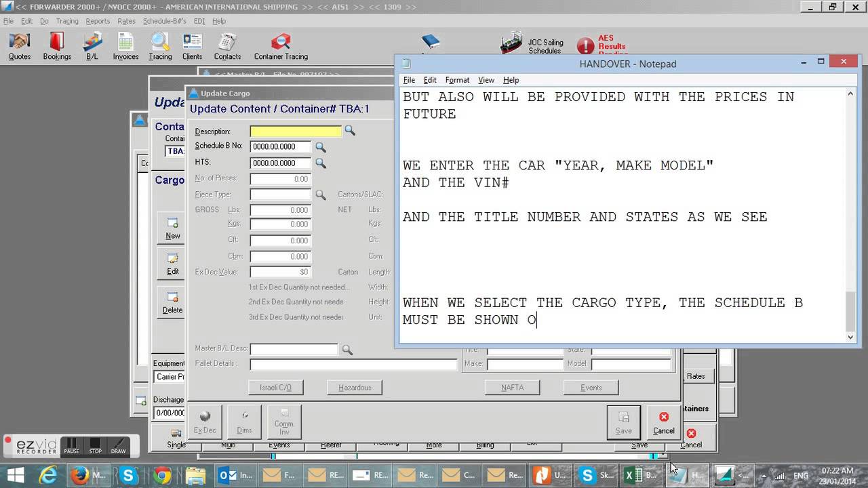Click the Model input field
This screenshot has height=488, width=868.
point(631,365)
